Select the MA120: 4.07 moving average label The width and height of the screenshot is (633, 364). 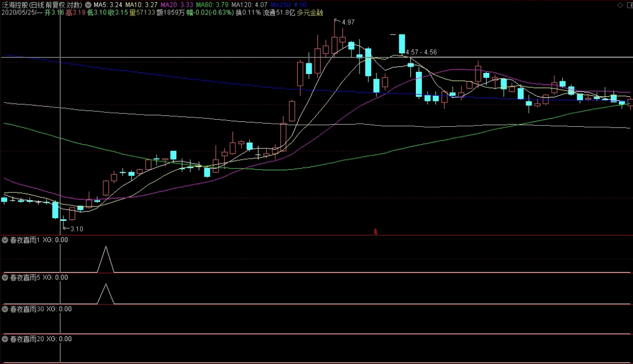tap(249, 5)
